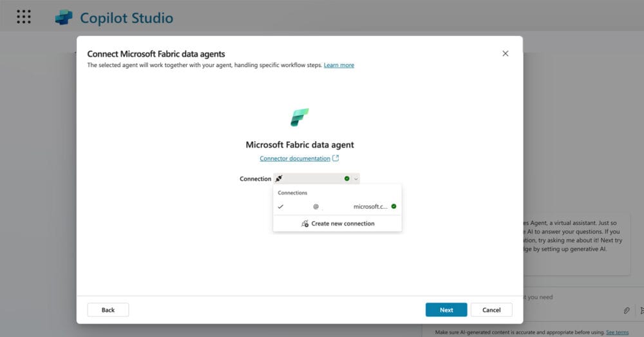Click the Copilot Studio title text
This screenshot has width=644, height=337.
pos(126,18)
